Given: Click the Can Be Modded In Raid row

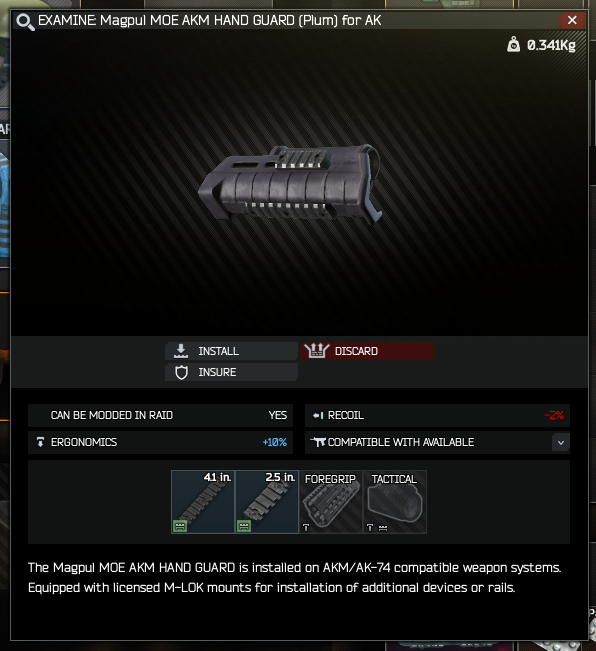Looking at the screenshot, I should [x=160, y=415].
